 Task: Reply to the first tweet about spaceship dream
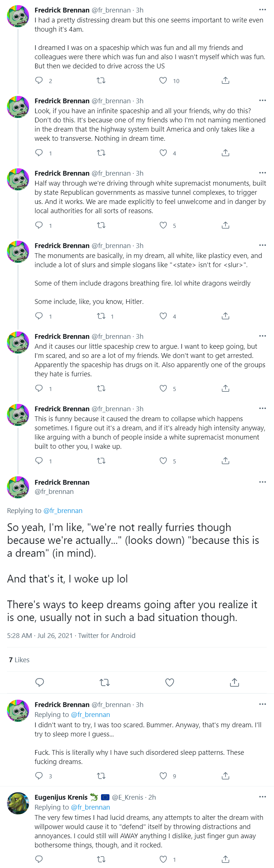[x=39, y=80]
